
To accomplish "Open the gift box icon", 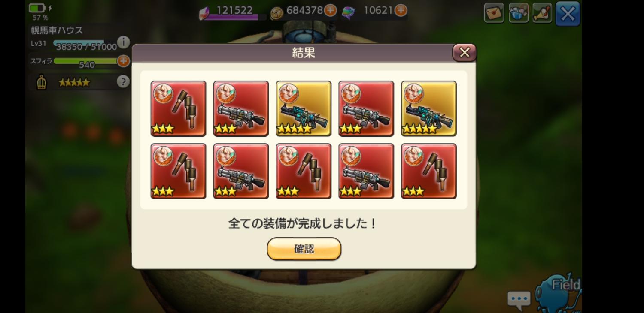I will click(518, 13).
